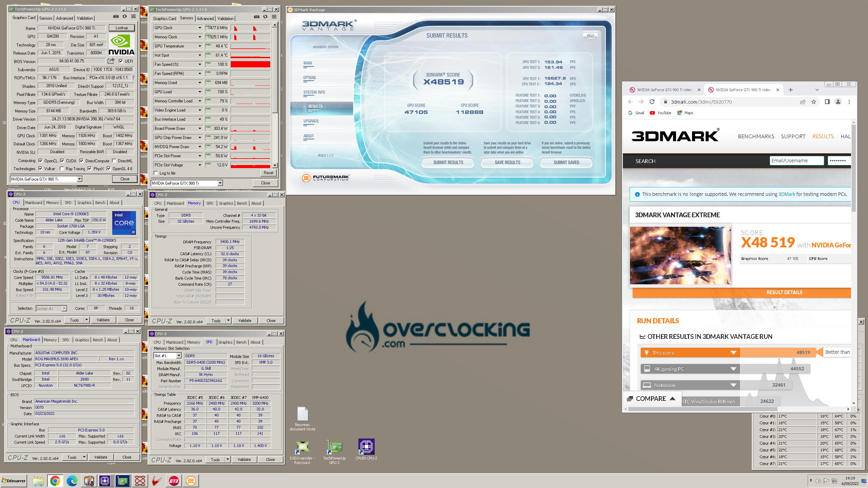Click Chrome share page icon
The width and height of the screenshot is (868, 488).
tap(803, 102)
